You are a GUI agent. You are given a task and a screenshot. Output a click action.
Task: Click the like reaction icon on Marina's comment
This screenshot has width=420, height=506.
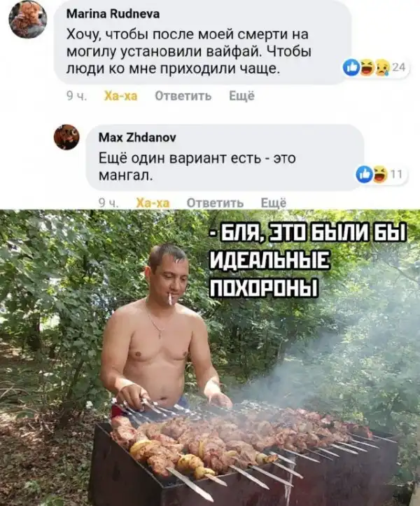(351, 67)
